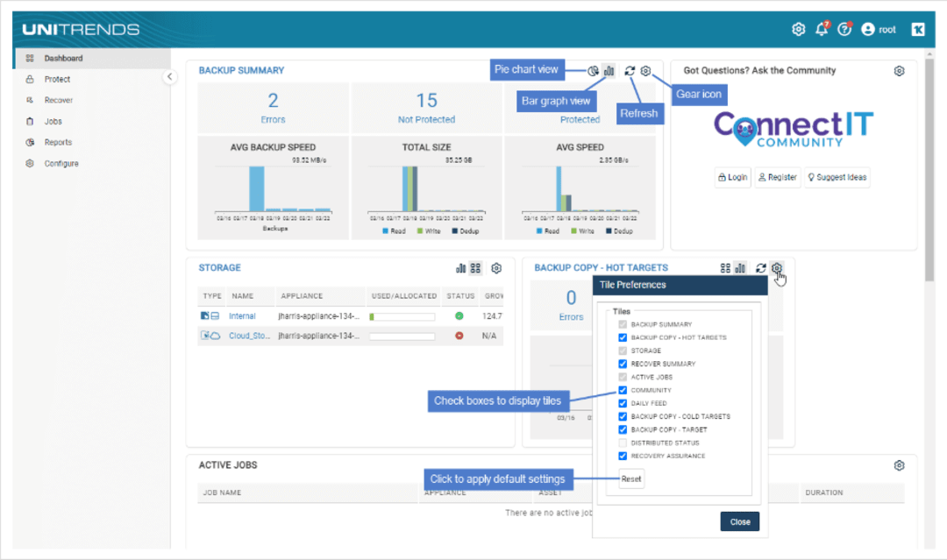Switch the Storage tile to grid view
The width and height of the screenshot is (947, 560).
point(475,268)
